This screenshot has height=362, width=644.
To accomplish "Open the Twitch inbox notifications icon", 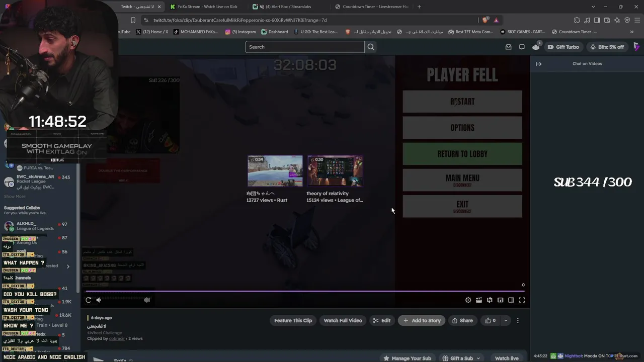I will point(508,47).
